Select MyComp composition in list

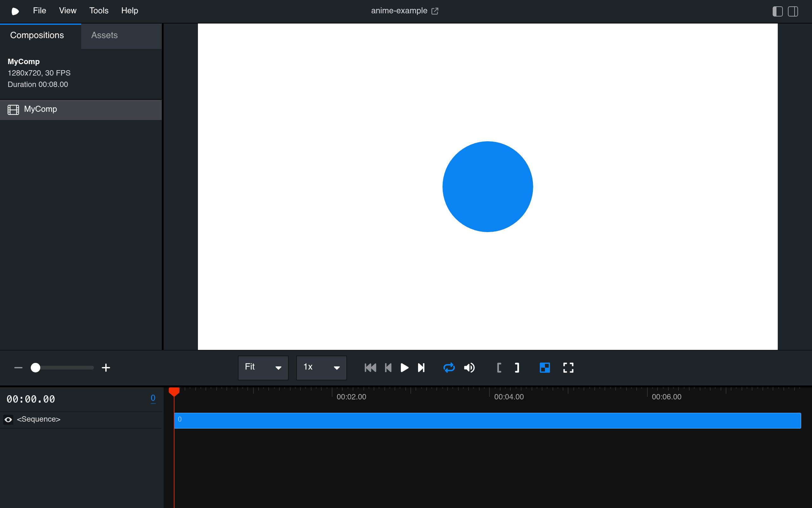point(81,110)
